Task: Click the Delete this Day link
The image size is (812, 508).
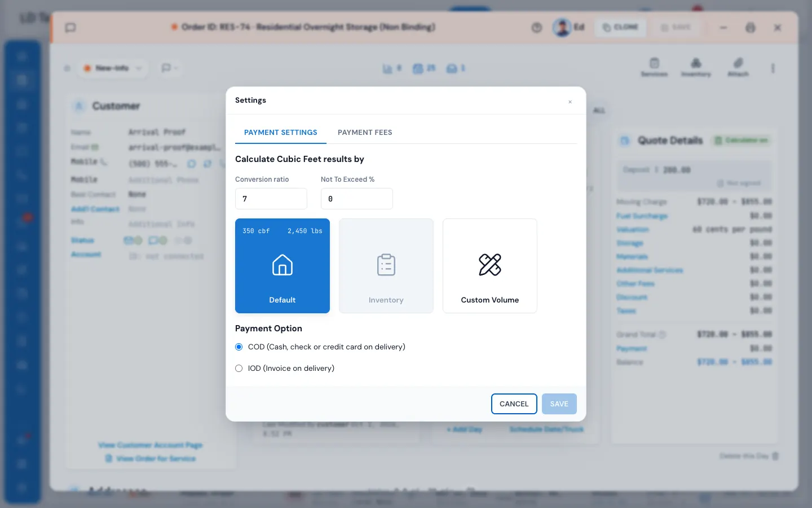Action: click(x=749, y=456)
